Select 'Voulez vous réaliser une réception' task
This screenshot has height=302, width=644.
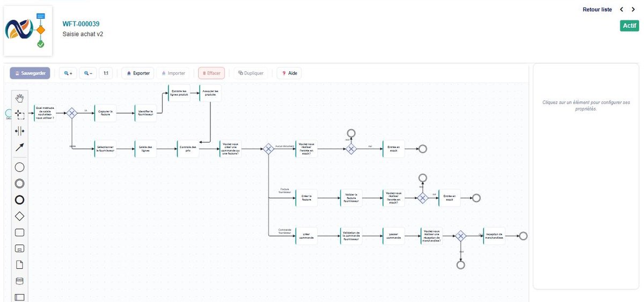click(431, 235)
